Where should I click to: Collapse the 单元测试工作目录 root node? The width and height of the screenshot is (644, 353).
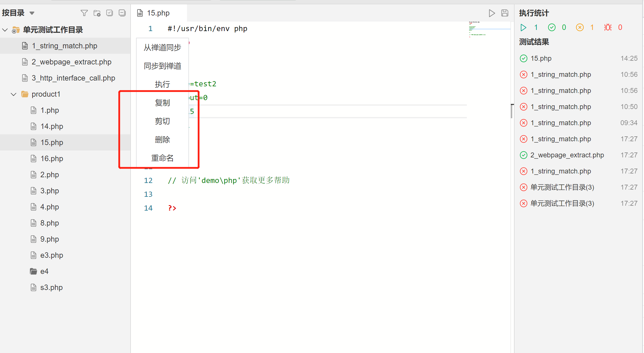coord(5,30)
